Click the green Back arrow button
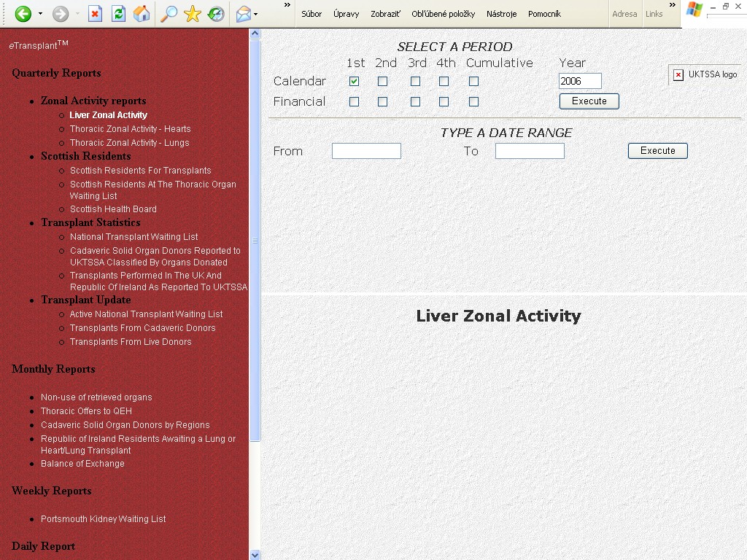Screen dimensions: 747x560 click(23, 14)
